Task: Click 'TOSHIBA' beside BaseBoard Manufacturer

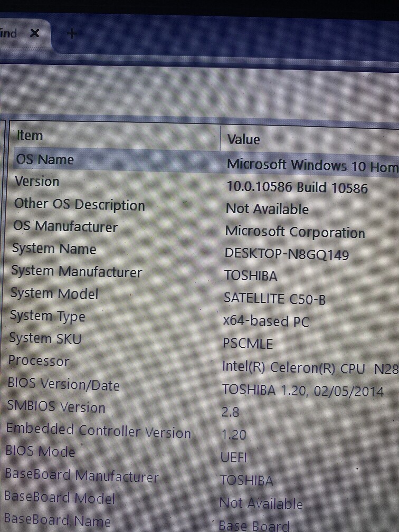Action: [x=246, y=480]
